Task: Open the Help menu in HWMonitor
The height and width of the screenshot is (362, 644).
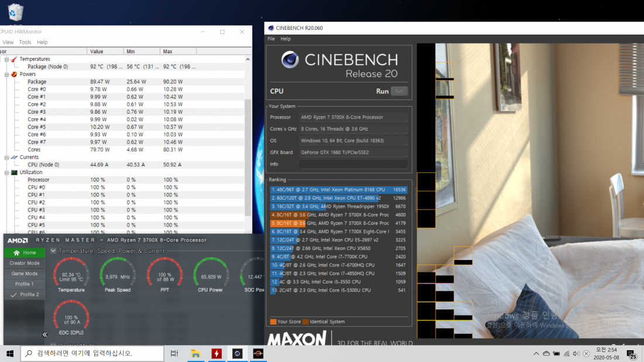Action: click(x=42, y=42)
